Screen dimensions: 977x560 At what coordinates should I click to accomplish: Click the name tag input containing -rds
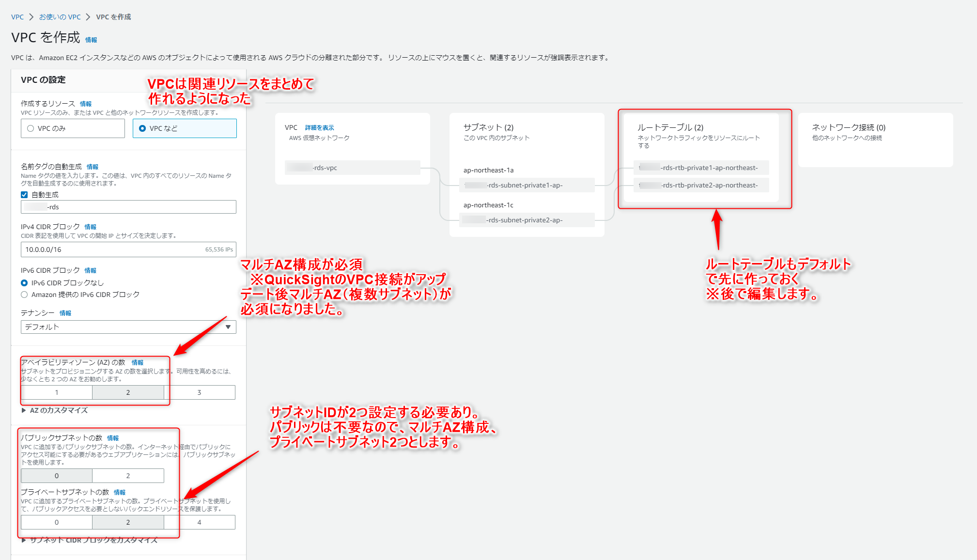128,206
